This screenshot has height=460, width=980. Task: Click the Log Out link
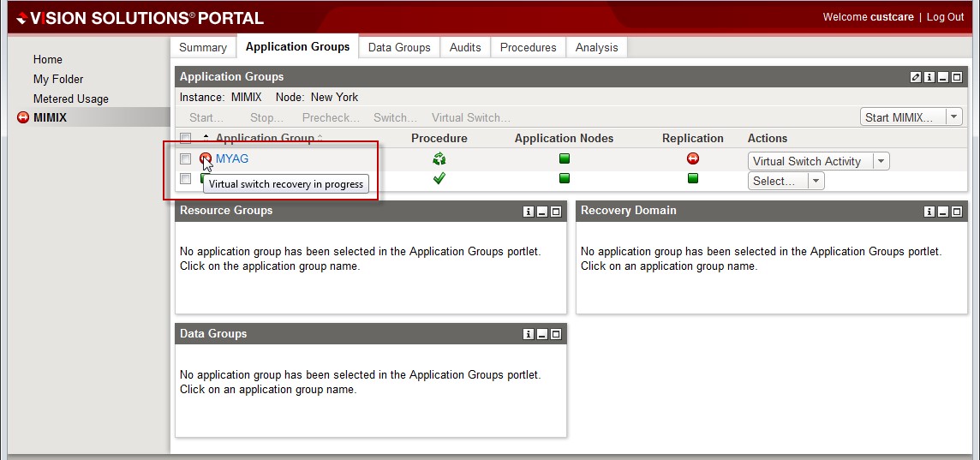tap(945, 17)
